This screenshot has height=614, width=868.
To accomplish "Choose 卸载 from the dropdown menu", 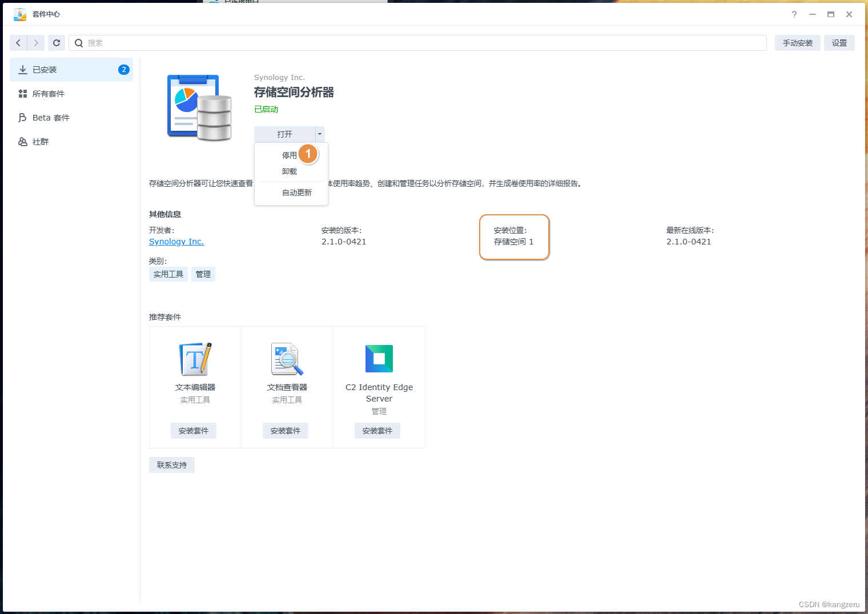I will tap(290, 171).
